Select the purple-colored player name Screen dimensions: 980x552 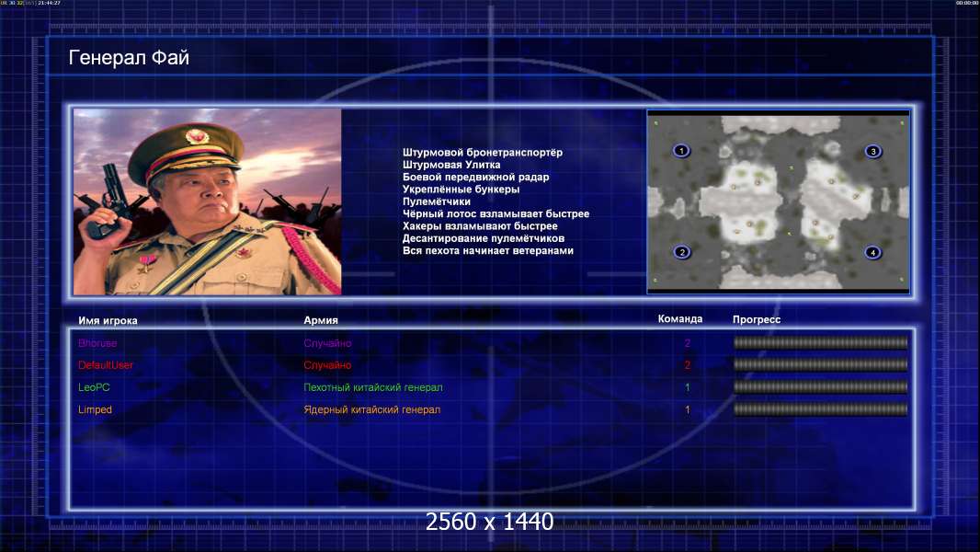click(x=97, y=343)
